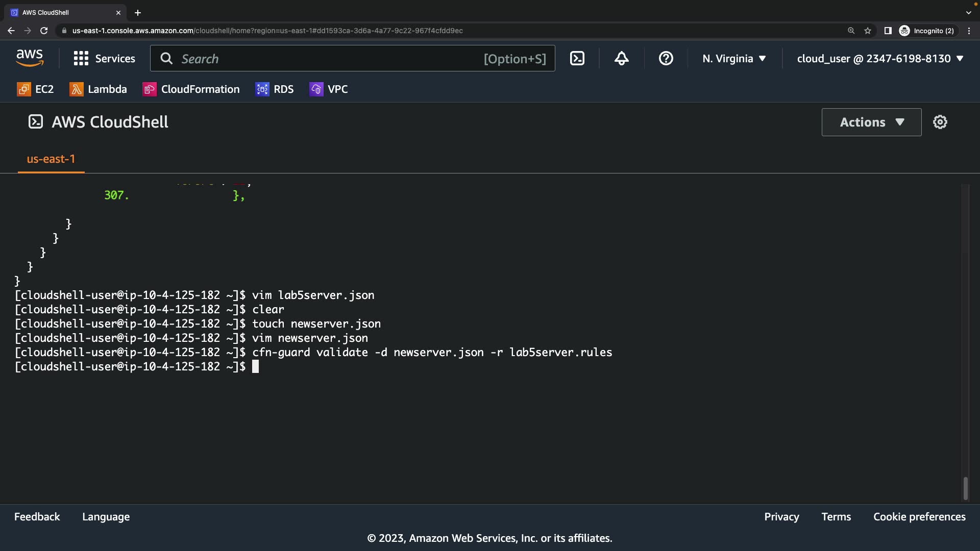Click the Feedback link
This screenshot has height=551, width=980.
pos(37,517)
